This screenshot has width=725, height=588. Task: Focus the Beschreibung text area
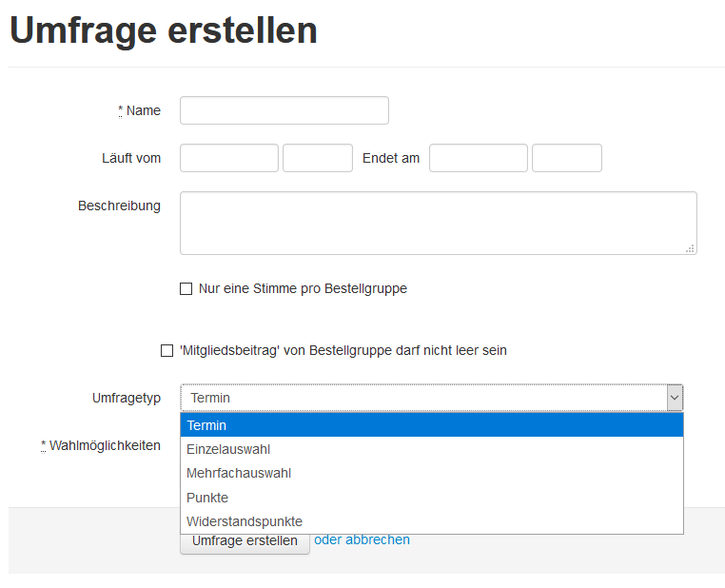[x=438, y=223]
